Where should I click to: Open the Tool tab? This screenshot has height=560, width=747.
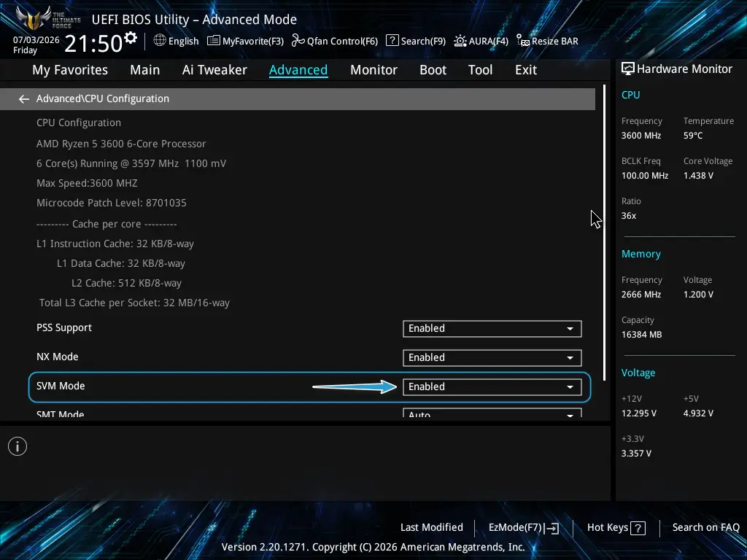pos(480,70)
